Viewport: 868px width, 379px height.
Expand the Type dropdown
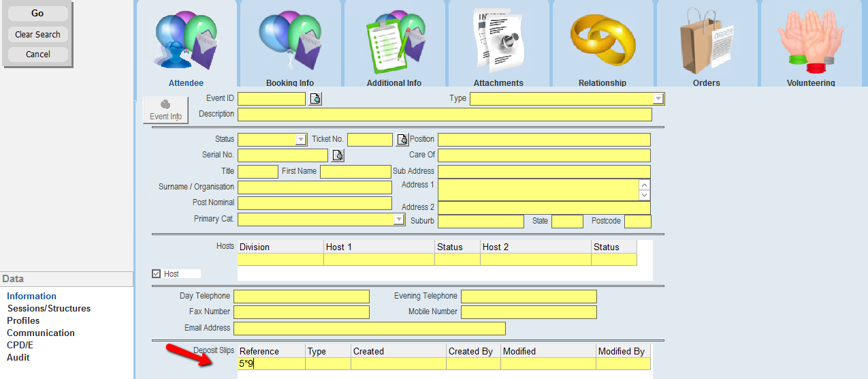658,99
